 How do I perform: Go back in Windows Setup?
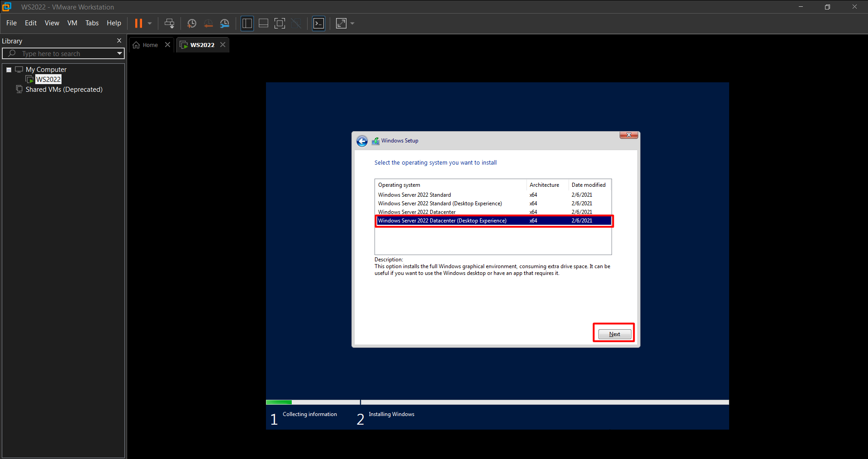[362, 141]
